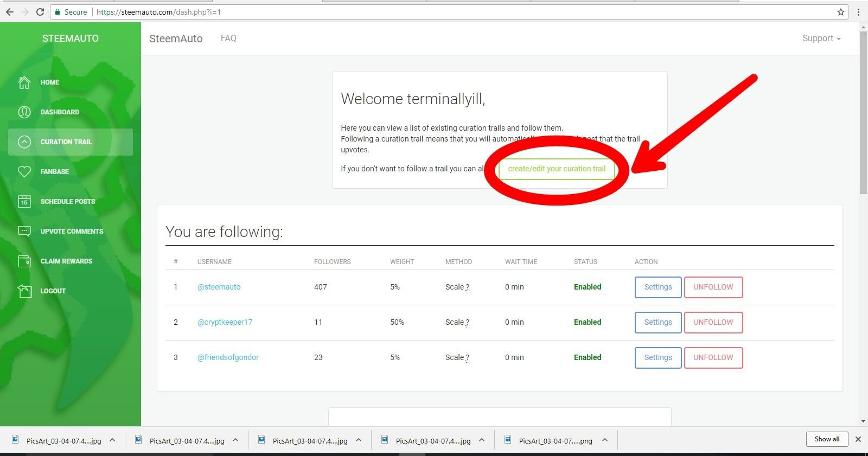Unfollow the @steemauto trail
The image size is (868, 456).
[x=713, y=287]
